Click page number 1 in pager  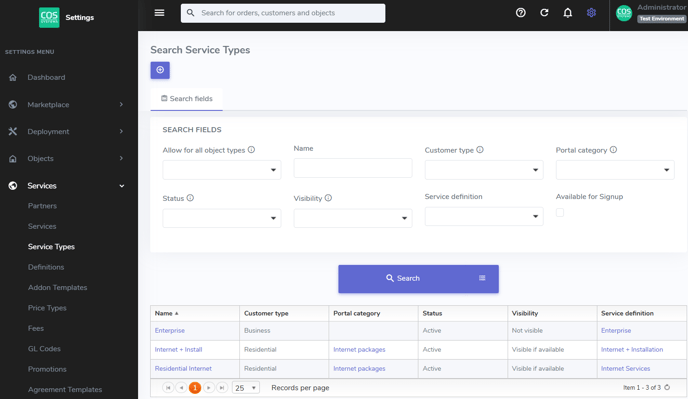pos(195,388)
